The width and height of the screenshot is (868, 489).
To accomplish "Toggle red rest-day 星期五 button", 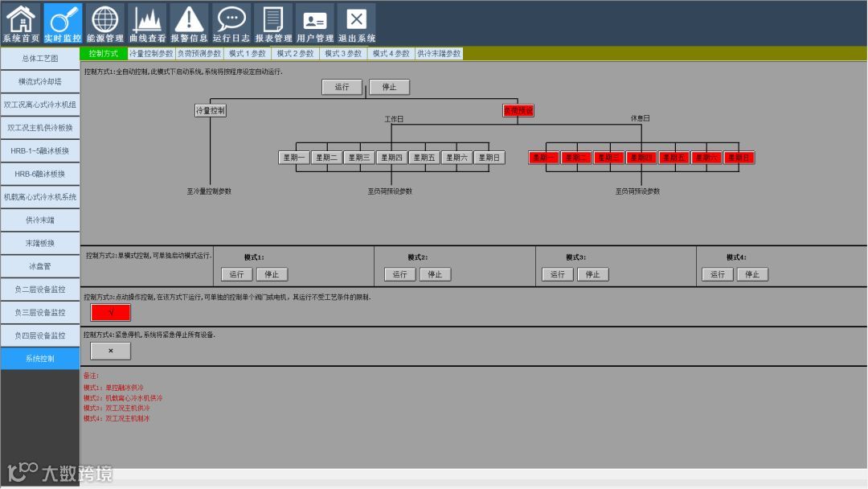I will [674, 158].
